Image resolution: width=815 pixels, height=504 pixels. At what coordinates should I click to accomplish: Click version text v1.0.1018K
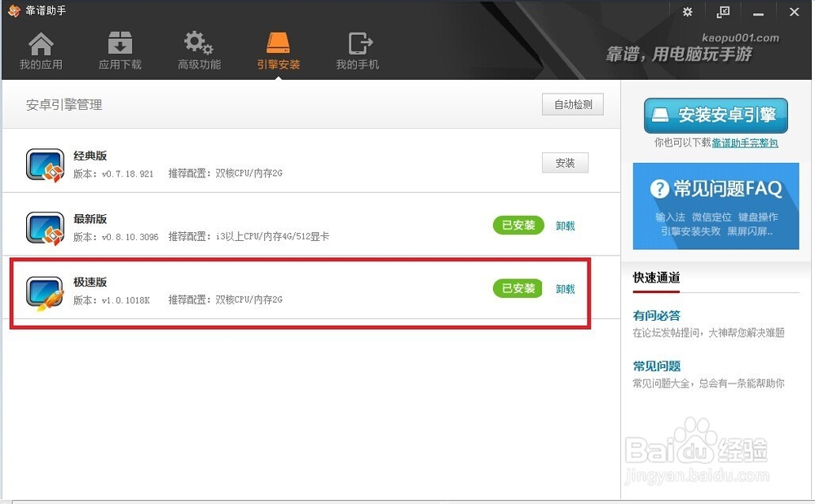(126, 300)
